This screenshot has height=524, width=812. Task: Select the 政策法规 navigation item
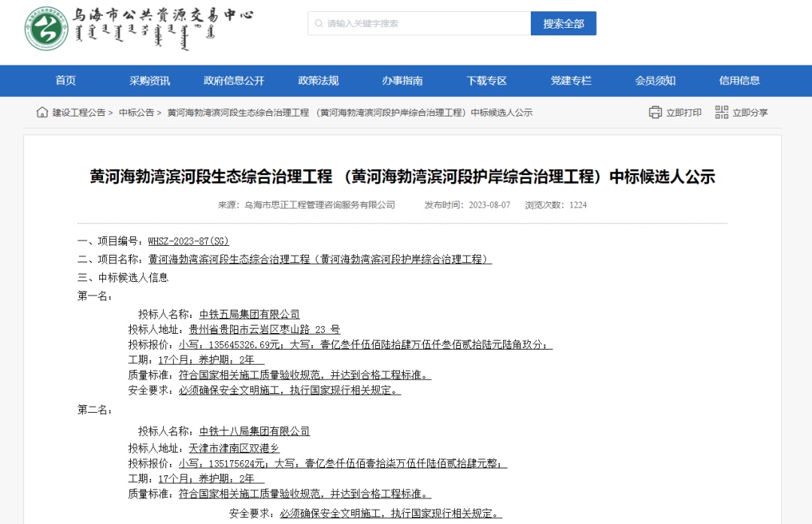(x=318, y=81)
